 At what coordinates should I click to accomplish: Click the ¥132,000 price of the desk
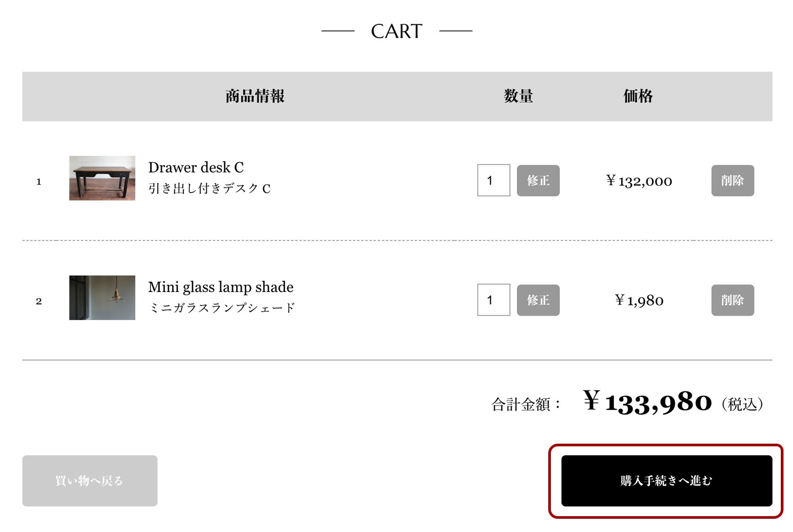click(639, 181)
